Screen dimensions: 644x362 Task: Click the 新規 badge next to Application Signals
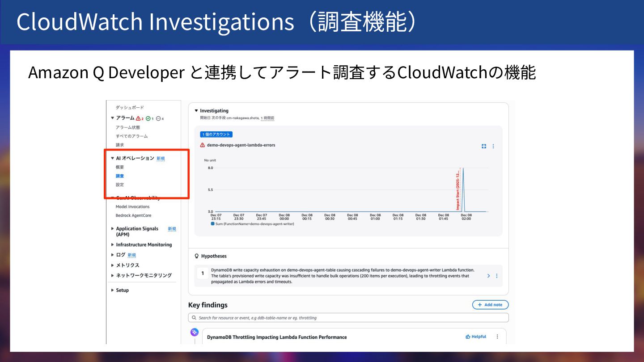click(x=172, y=229)
